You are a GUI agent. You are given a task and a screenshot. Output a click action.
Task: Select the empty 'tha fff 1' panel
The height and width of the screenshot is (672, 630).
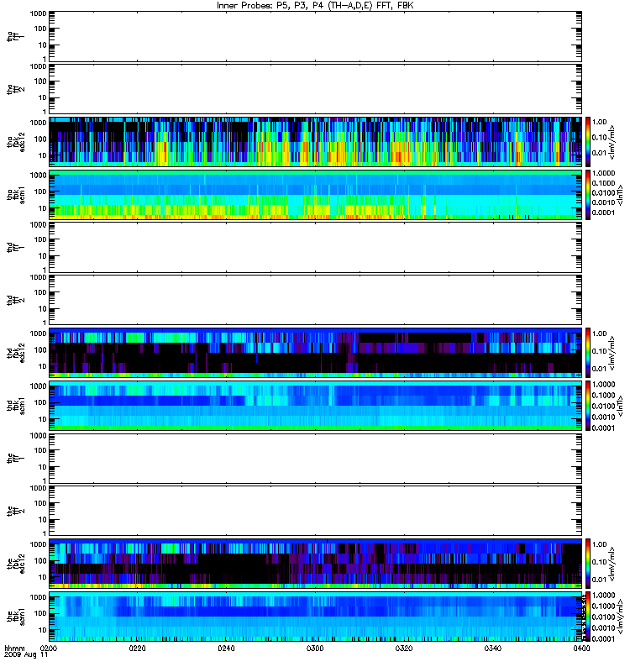[316, 36]
